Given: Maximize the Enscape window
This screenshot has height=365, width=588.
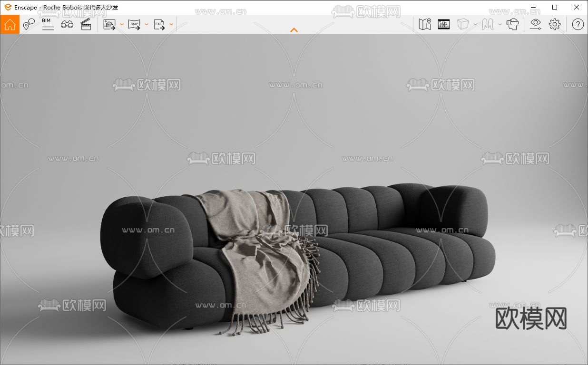Looking at the screenshot, I should (x=555, y=7).
